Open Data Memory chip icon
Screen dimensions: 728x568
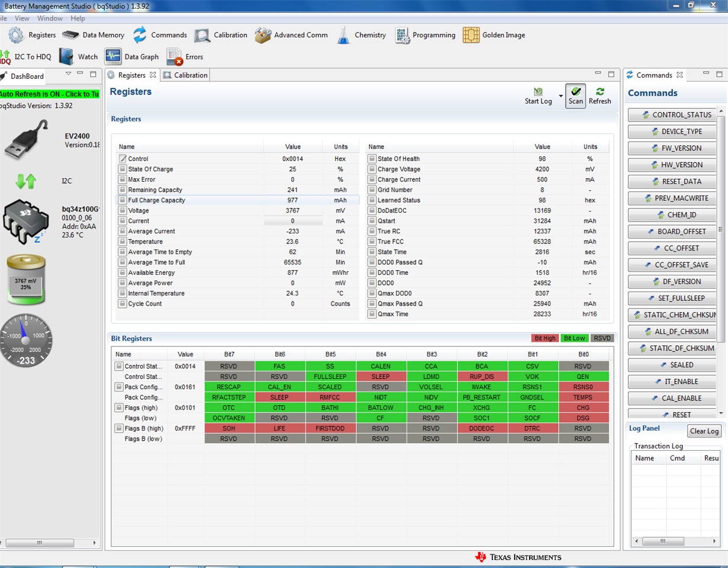coord(70,35)
